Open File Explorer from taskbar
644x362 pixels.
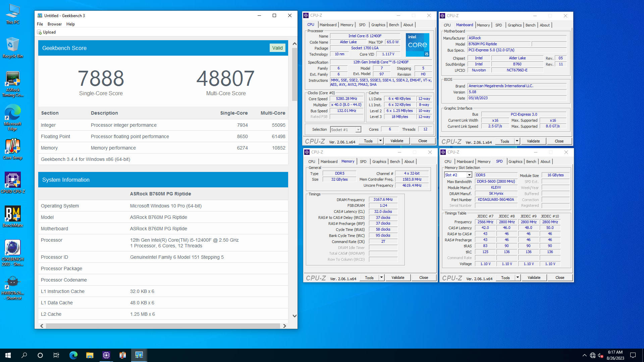tap(90, 355)
